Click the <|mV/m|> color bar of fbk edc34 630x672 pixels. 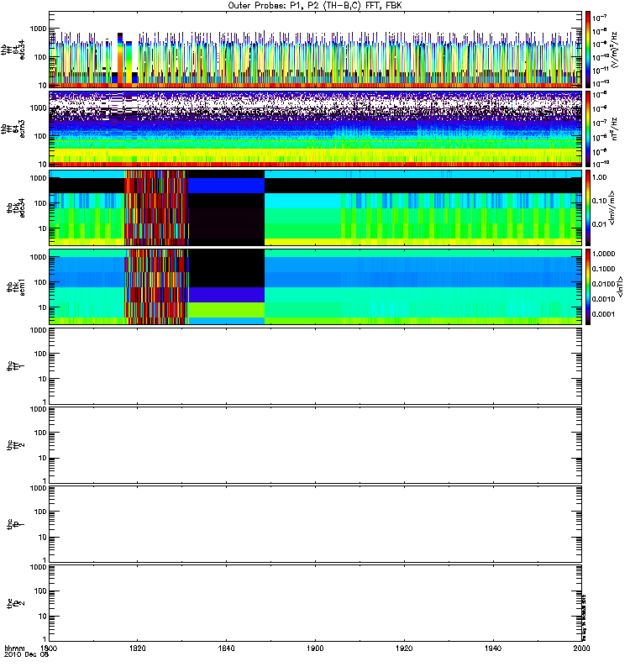(588, 207)
